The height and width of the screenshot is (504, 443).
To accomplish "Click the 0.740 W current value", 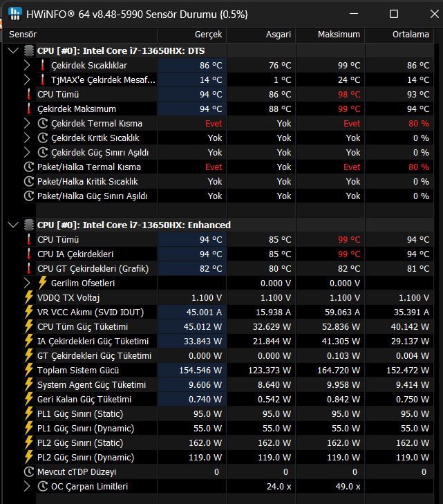I will 205,399.
